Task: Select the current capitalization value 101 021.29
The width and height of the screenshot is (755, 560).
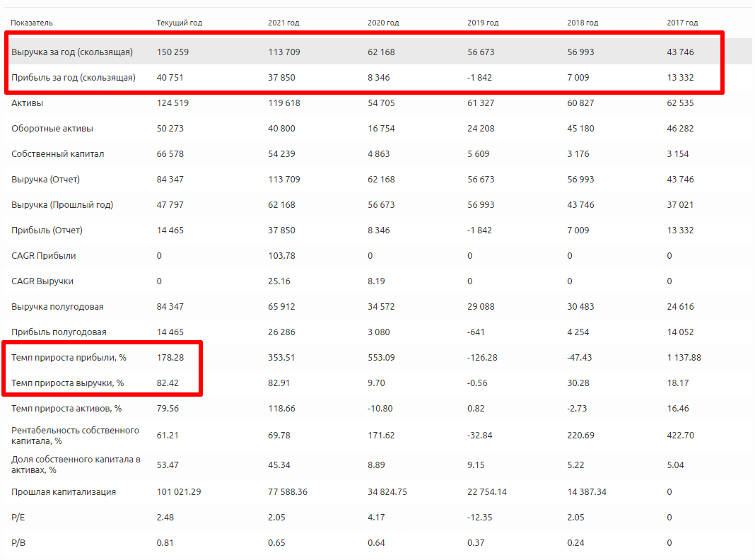Action: pos(179,492)
